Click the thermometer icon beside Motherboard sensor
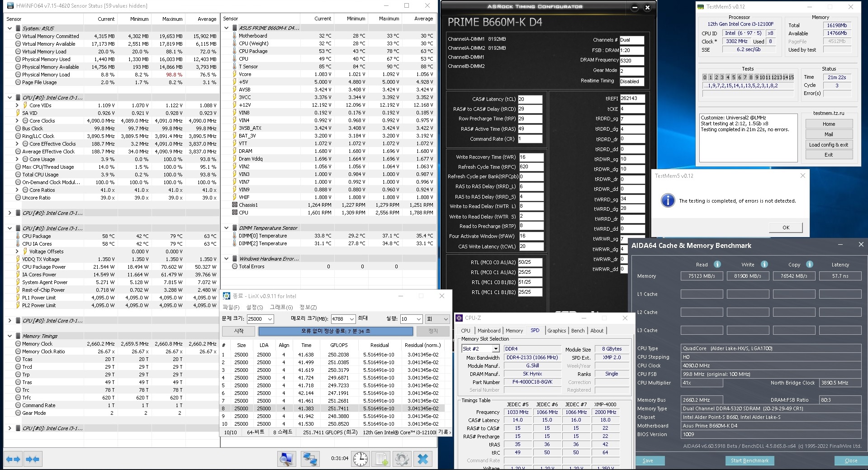Screen dimensions: 868x470 point(235,36)
